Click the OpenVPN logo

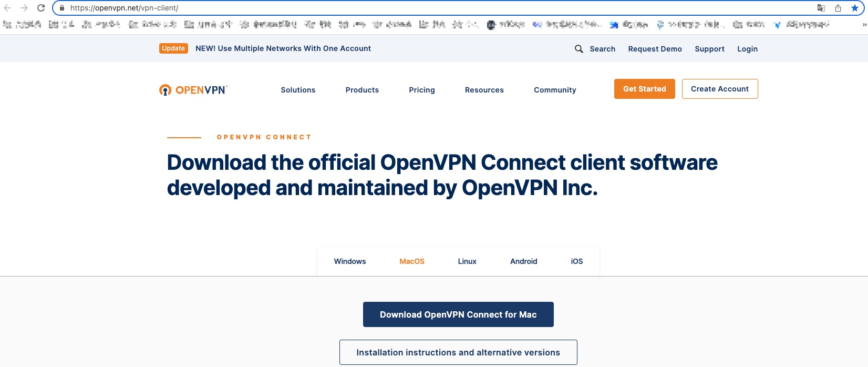(x=193, y=90)
